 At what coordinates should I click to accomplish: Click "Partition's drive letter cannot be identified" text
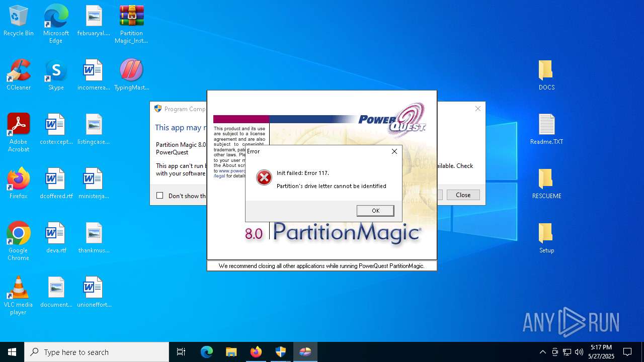point(332,186)
